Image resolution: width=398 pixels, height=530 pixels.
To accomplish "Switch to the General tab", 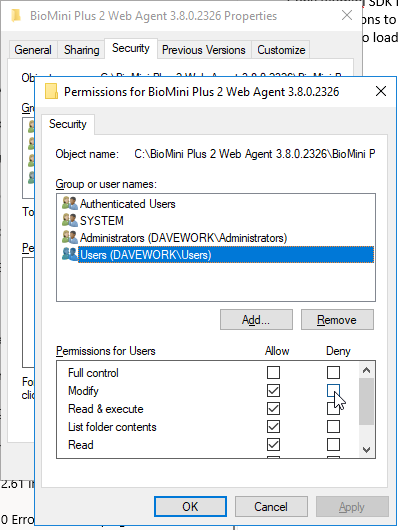I will click(33, 50).
